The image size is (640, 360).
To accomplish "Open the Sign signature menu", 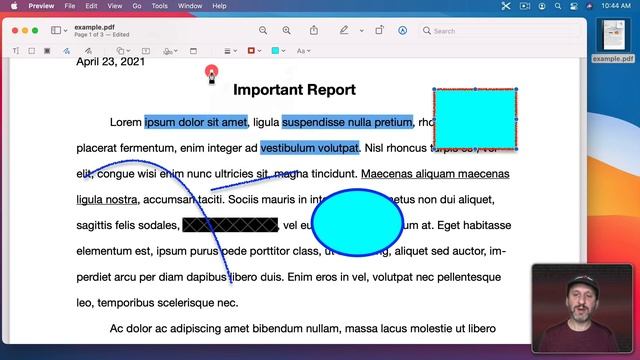I will [x=170, y=51].
